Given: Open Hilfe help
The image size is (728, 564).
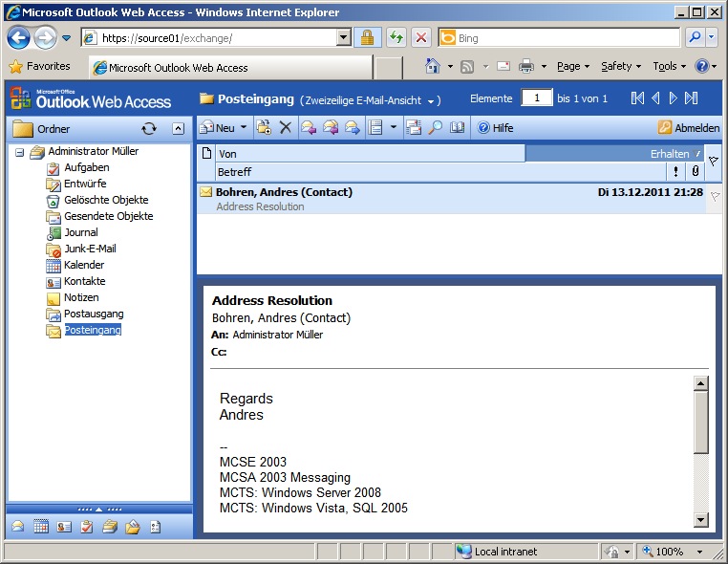Looking at the screenshot, I should click(496, 128).
